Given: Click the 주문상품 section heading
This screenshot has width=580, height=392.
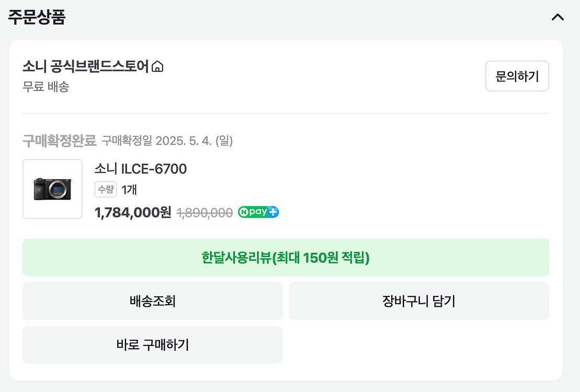Looking at the screenshot, I should (x=37, y=17).
